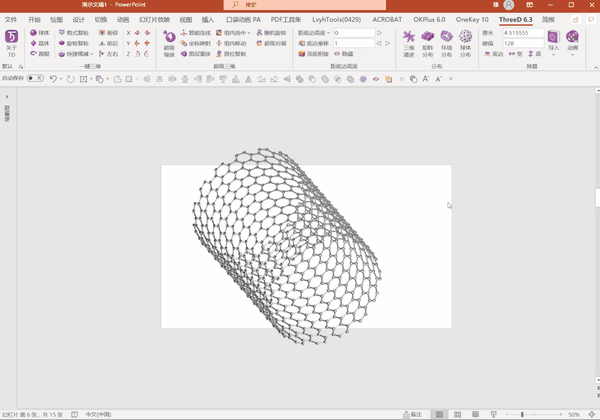Click the zoom-in plus in status bar
Image resolution: width=600 pixels, height=420 pixels.
coord(560,414)
